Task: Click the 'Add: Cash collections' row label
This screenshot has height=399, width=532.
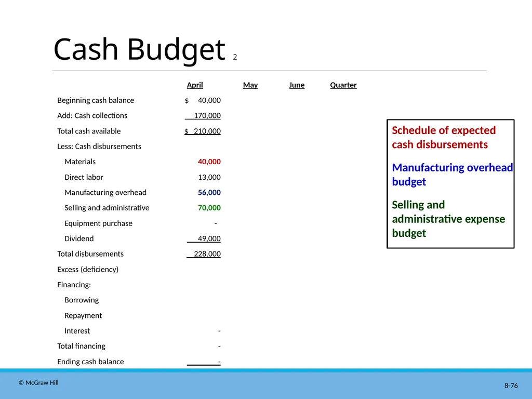Action: pyautogui.click(x=92, y=116)
